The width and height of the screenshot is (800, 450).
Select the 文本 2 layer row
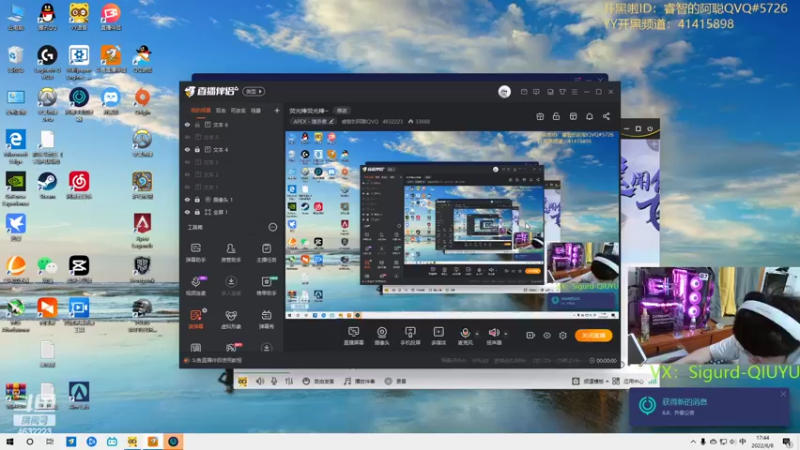pos(232,174)
